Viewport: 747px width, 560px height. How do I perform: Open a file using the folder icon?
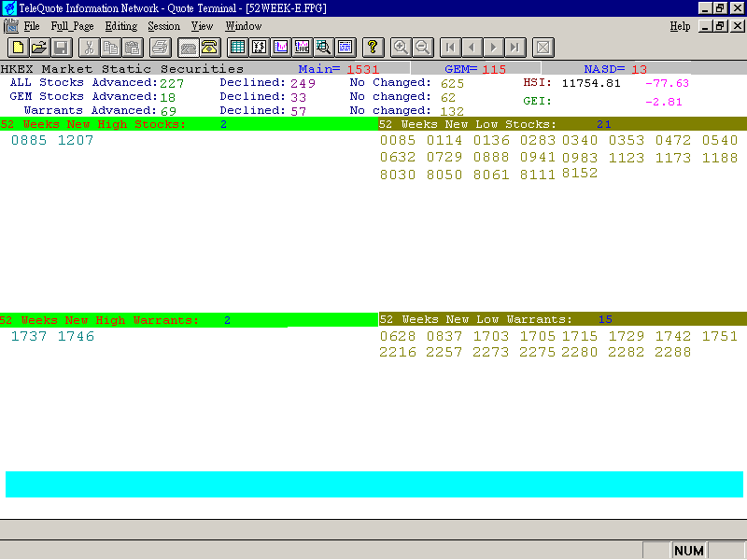(x=39, y=48)
